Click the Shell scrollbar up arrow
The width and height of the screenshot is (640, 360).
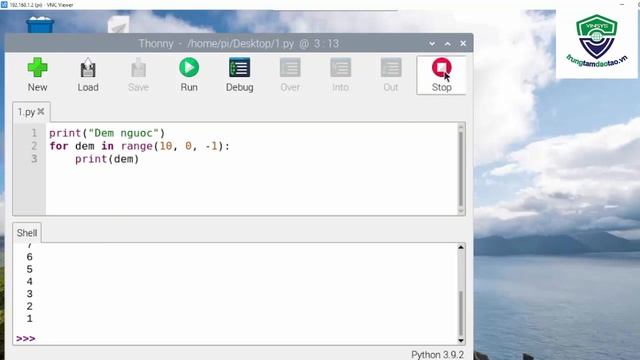[461, 247]
